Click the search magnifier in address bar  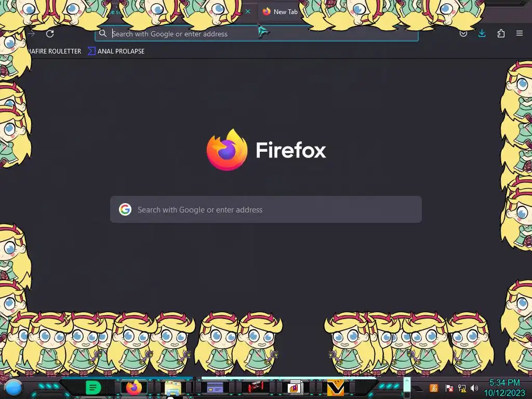tap(102, 33)
